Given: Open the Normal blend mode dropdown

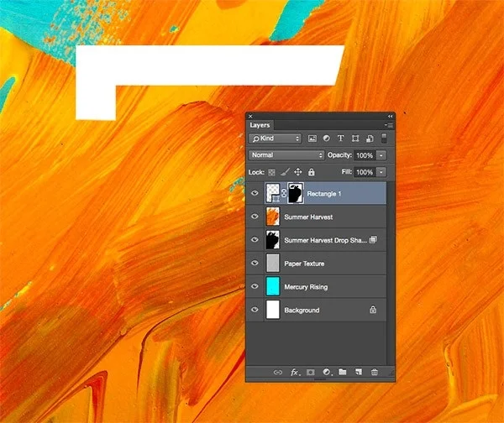Looking at the screenshot, I should (x=286, y=155).
